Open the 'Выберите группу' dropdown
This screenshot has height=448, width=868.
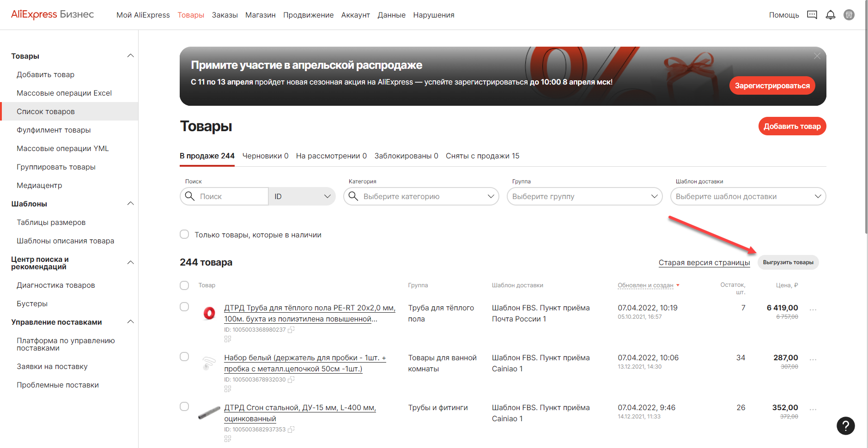pyautogui.click(x=585, y=196)
